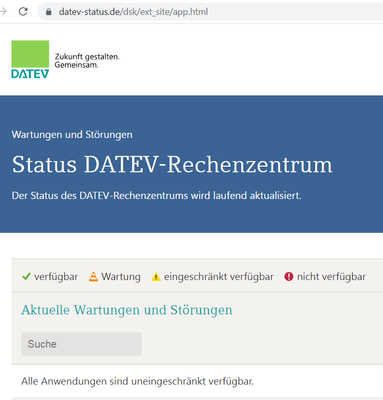Image resolution: width=383 pixels, height=400 pixels.
Task: Reload the page with the refresh icon
Action: [x=23, y=12]
